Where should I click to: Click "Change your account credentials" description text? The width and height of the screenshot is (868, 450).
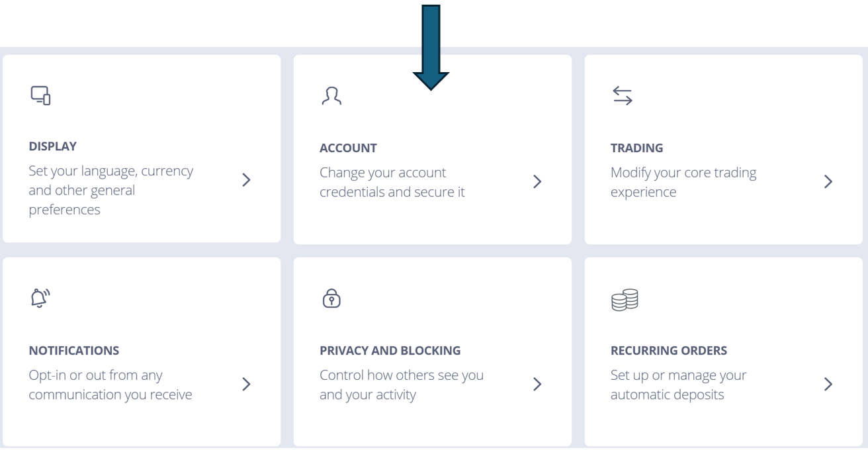pos(392,183)
